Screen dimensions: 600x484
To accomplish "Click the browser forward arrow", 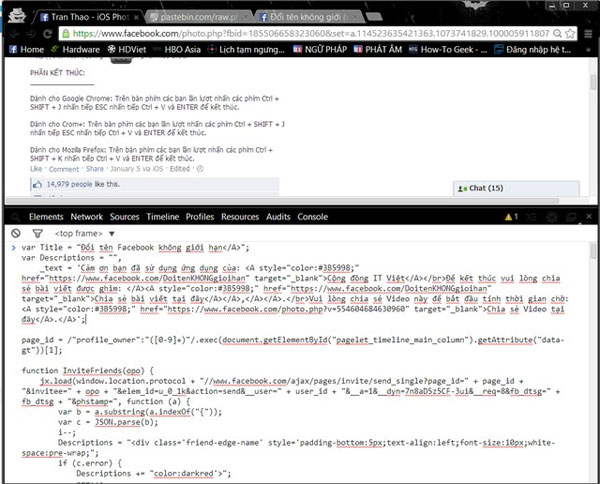I will (x=31, y=34).
